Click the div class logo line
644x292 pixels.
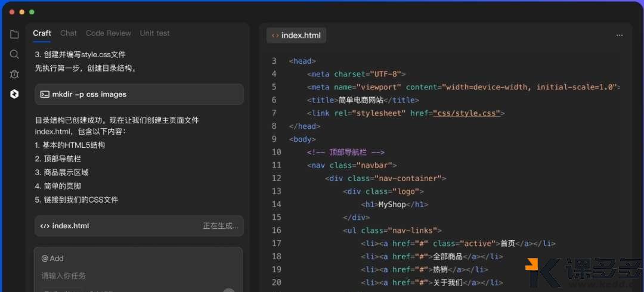(x=383, y=191)
